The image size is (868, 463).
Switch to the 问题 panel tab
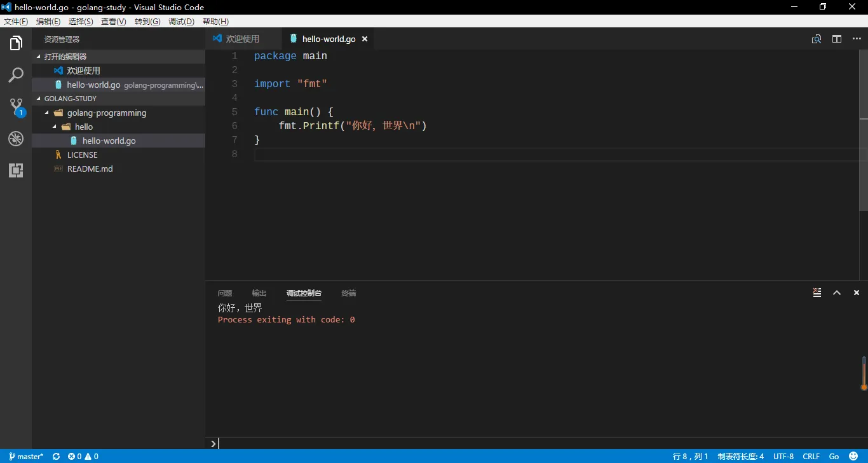coord(225,293)
